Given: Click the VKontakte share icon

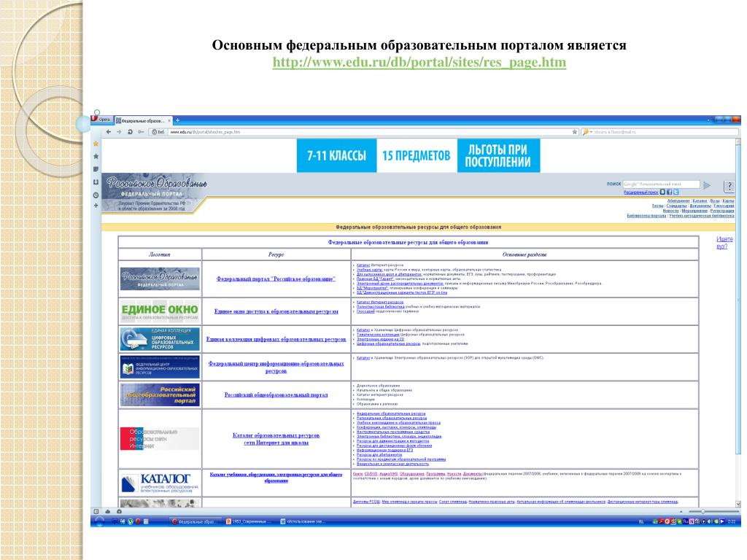Looking at the screenshot, I should (662, 192).
